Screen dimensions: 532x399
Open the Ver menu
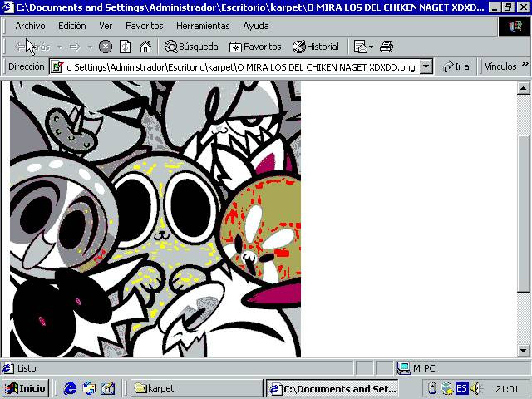tap(106, 26)
